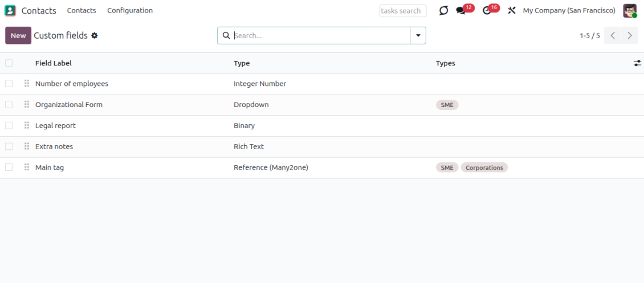Open the Configuration menu

click(130, 10)
